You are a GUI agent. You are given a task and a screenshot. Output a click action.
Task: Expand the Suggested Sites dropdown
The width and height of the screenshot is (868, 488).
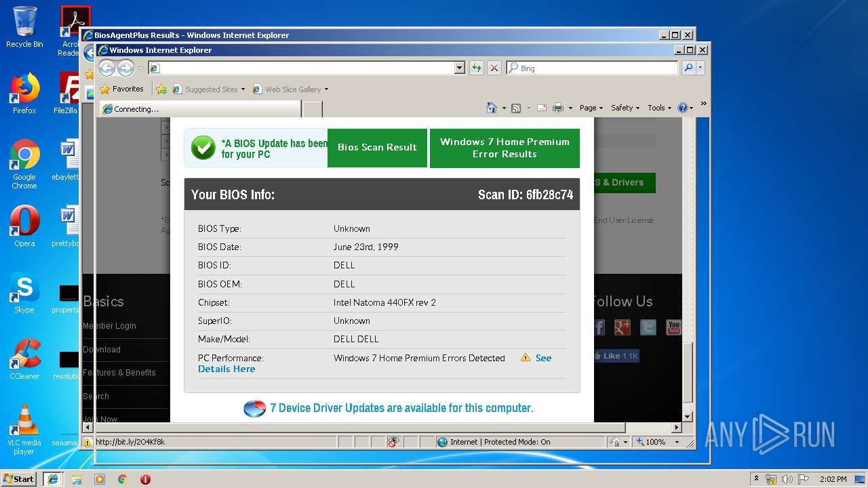pos(243,89)
